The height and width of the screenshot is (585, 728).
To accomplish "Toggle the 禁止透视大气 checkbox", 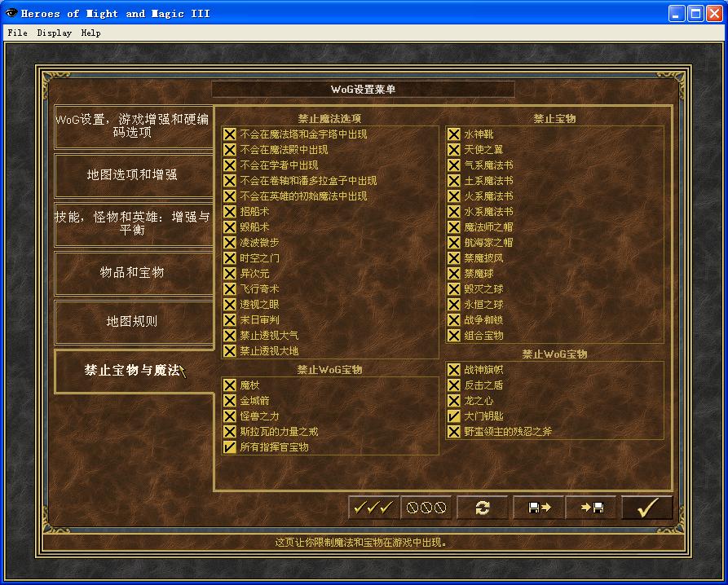I will [x=229, y=336].
